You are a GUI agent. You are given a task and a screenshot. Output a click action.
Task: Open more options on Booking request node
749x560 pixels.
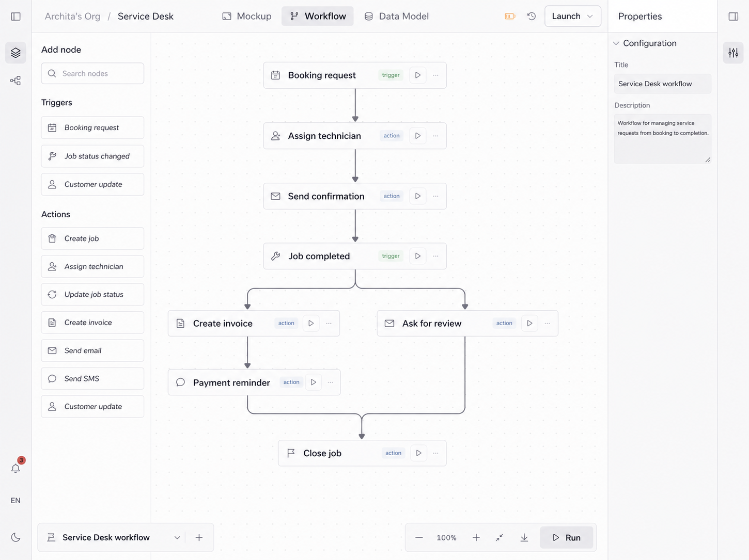(436, 75)
